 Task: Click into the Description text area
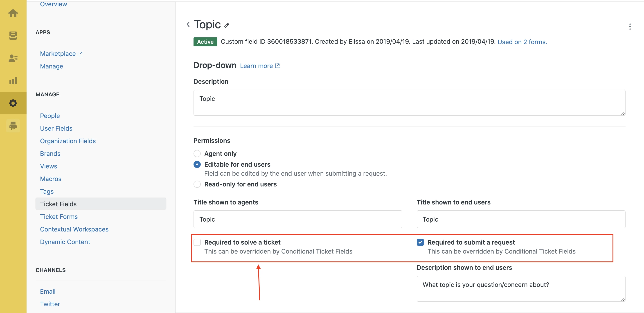409,103
